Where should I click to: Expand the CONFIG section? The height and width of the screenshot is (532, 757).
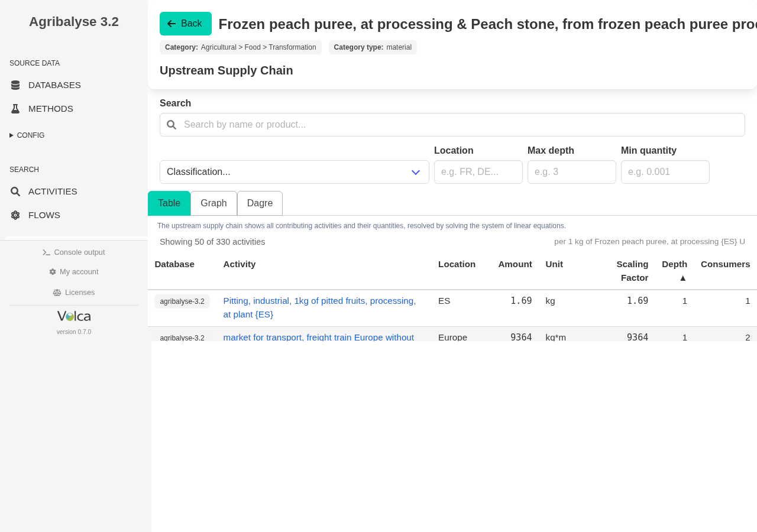pos(27,135)
